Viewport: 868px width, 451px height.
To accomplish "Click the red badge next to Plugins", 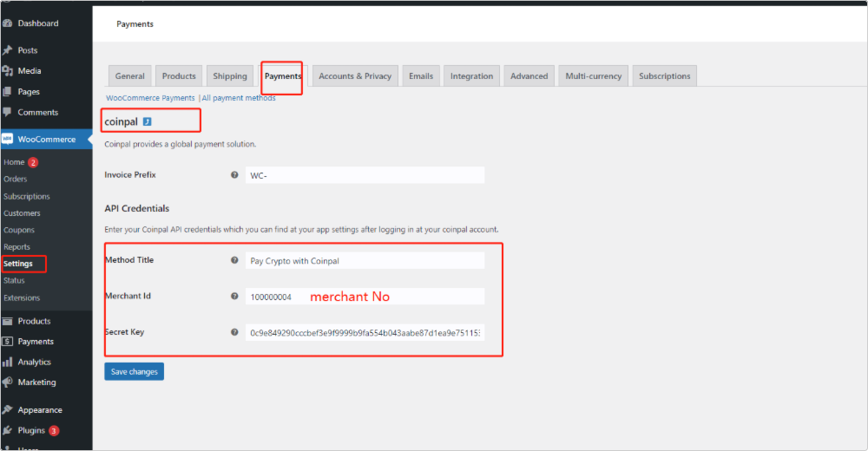I will click(54, 430).
